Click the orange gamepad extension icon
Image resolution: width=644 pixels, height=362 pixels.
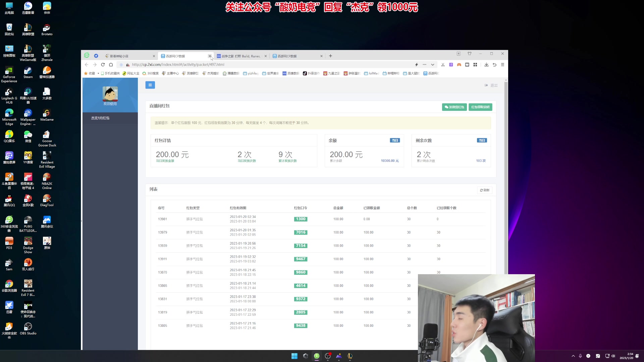coord(459,65)
